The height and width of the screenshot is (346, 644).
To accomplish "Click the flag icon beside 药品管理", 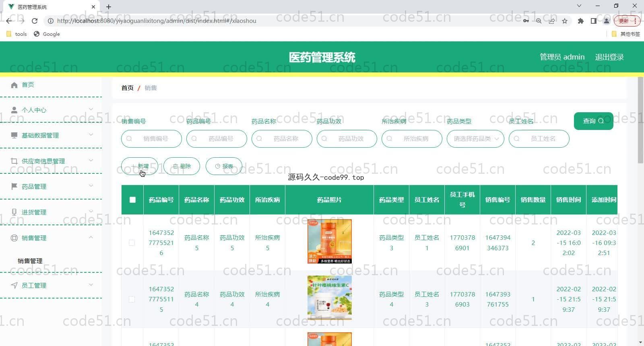I will click(14, 186).
